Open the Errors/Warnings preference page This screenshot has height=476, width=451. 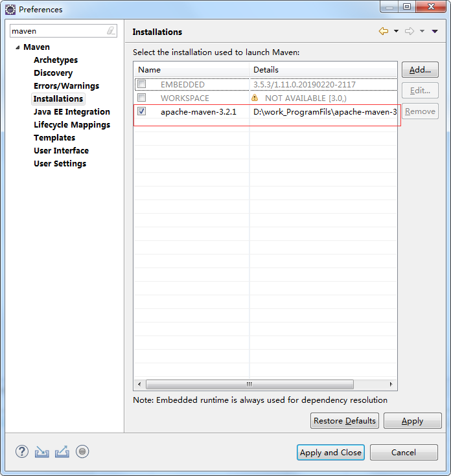66,86
